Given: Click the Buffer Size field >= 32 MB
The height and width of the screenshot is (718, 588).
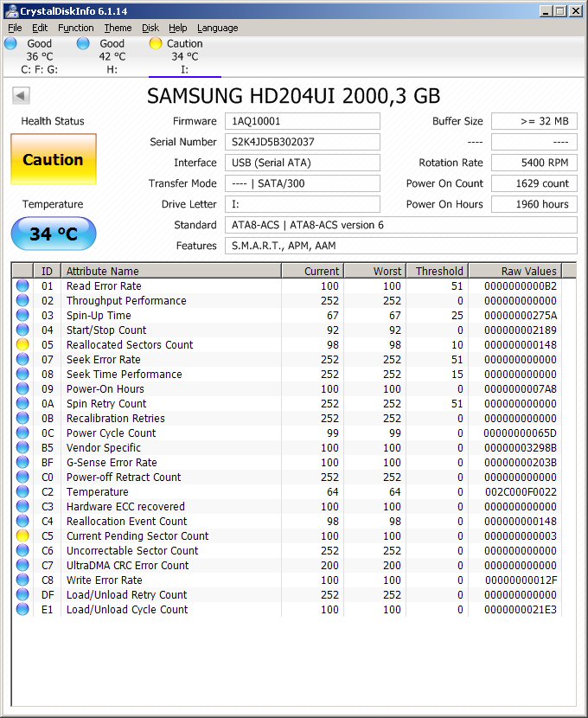Looking at the screenshot, I should [x=534, y=121].
